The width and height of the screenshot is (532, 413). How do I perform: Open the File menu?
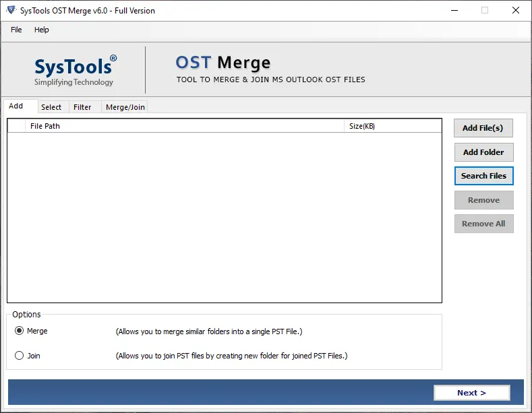coord(16,30)
